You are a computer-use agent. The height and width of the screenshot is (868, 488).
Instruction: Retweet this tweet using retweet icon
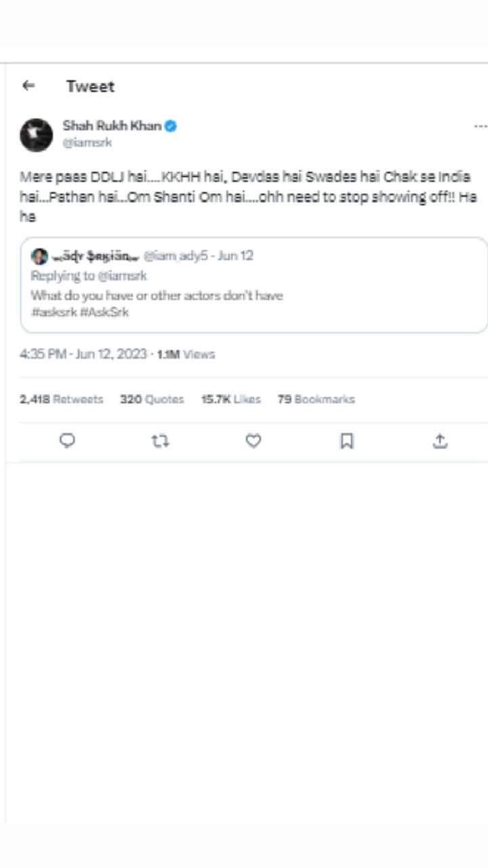pos(160,441)
